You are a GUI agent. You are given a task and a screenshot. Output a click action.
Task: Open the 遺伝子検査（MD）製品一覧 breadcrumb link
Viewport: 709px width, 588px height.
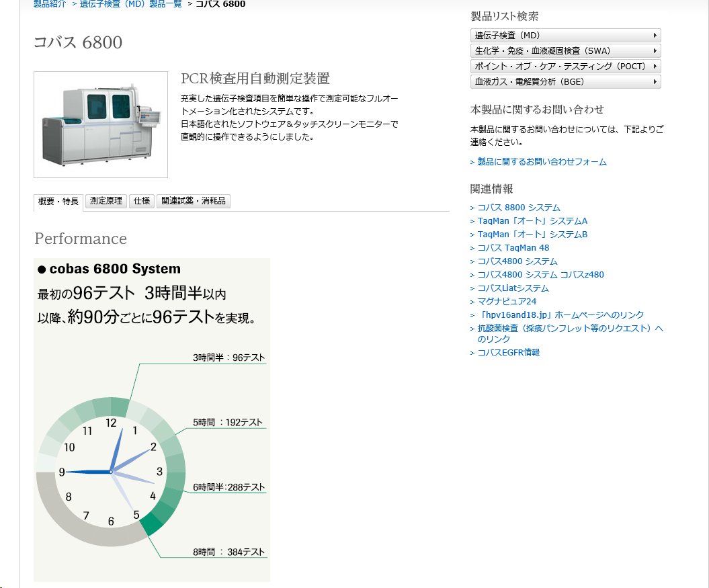coord(130,3)
